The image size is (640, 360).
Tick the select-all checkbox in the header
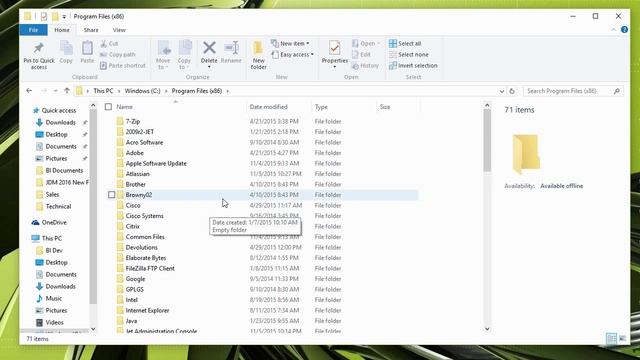(108, 107)
